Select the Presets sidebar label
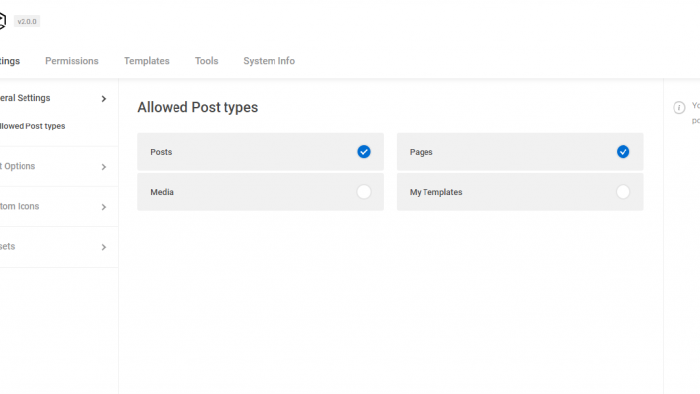The width and height of the screenshot is (700, 394). 8,246
